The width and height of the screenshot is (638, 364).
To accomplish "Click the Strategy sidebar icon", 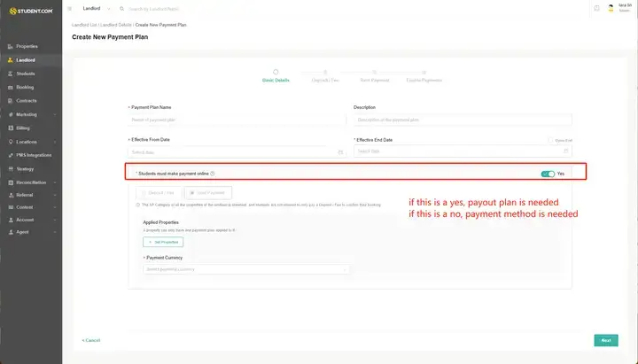I will pos(11,169).
